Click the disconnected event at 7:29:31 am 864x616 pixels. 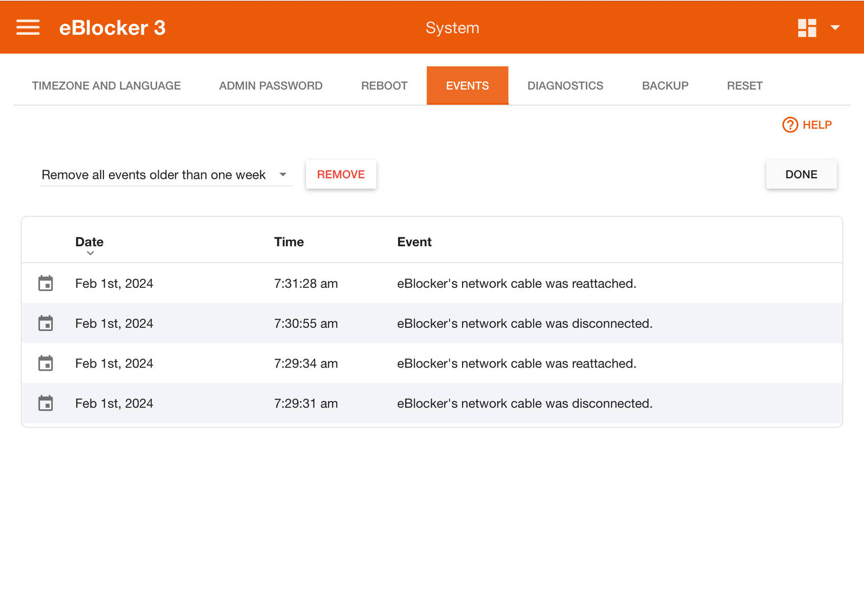pyautogui.click(x=525, y=404)
